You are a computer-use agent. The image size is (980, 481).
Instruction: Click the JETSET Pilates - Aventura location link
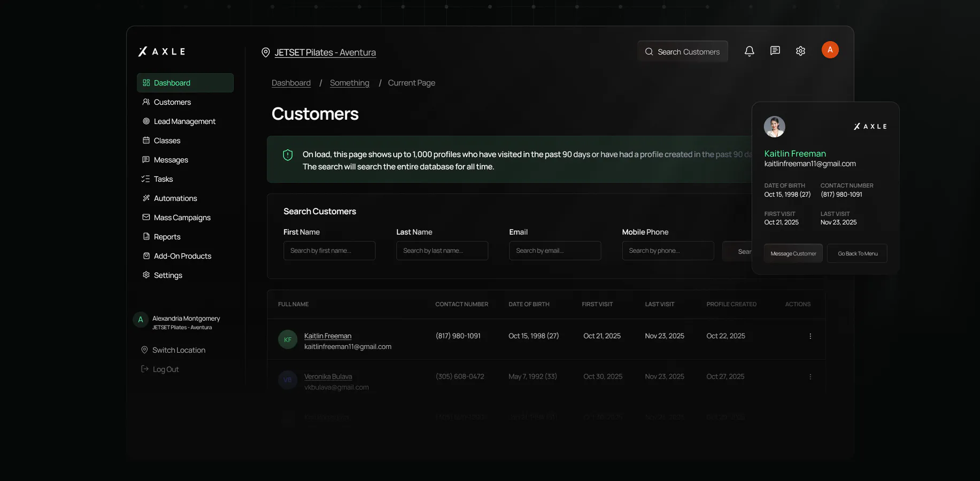pos(325,52)
